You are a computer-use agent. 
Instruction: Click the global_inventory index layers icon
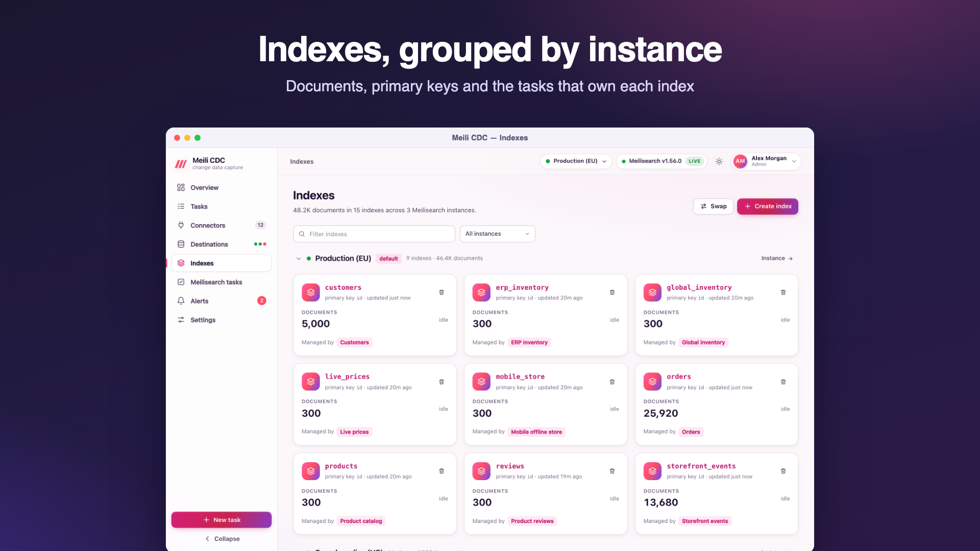click(x=652, y=292)
